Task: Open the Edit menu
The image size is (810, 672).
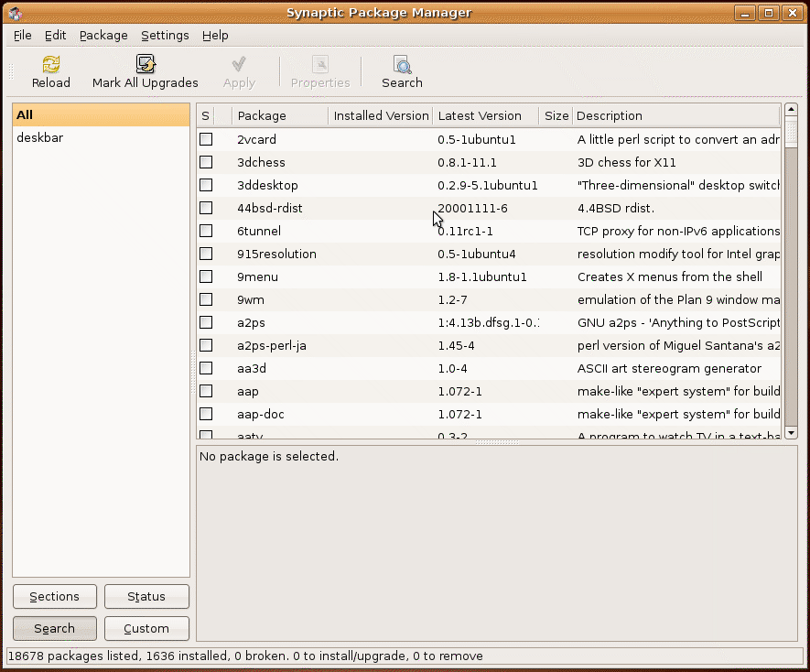Action: click(x=55, y=35)
